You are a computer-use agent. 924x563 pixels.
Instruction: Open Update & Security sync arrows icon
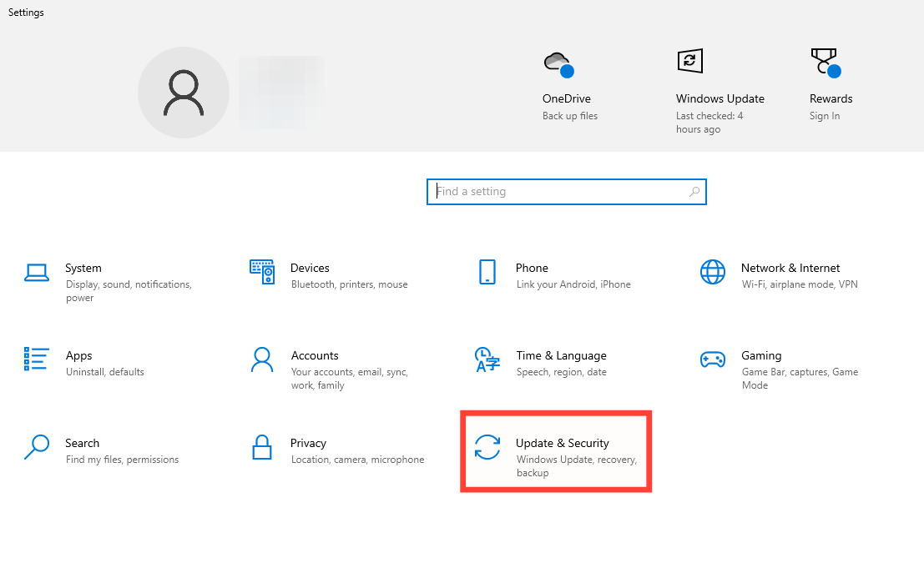tap(487, 447)
